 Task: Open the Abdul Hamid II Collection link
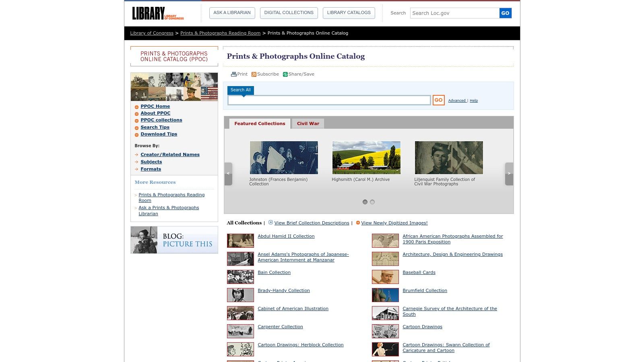(x=286, y=236)
